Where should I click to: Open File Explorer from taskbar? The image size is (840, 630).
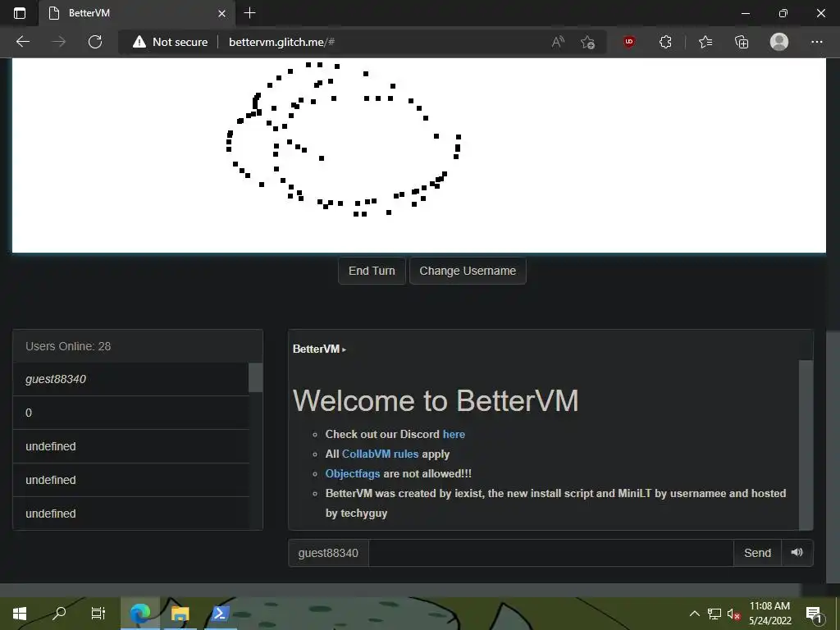180,614
